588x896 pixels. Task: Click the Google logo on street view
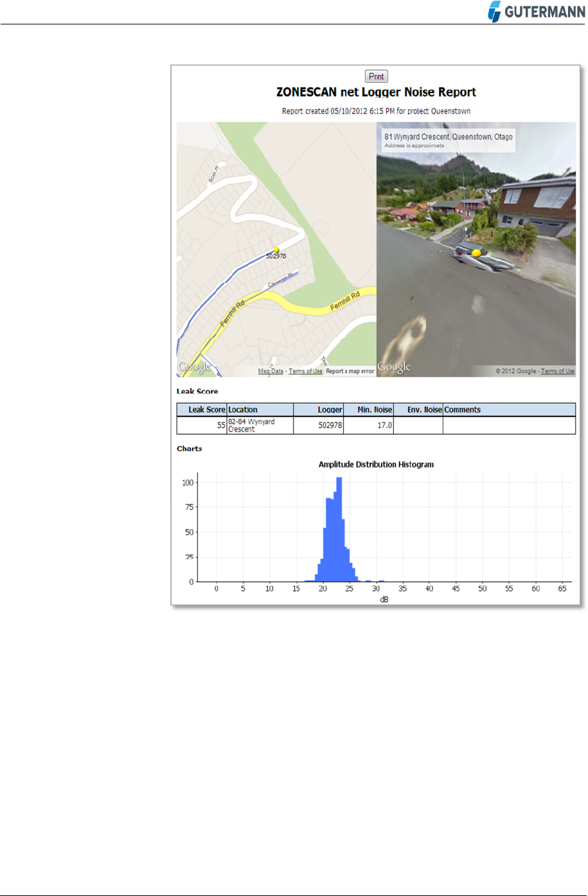click(x=394, y=367)
